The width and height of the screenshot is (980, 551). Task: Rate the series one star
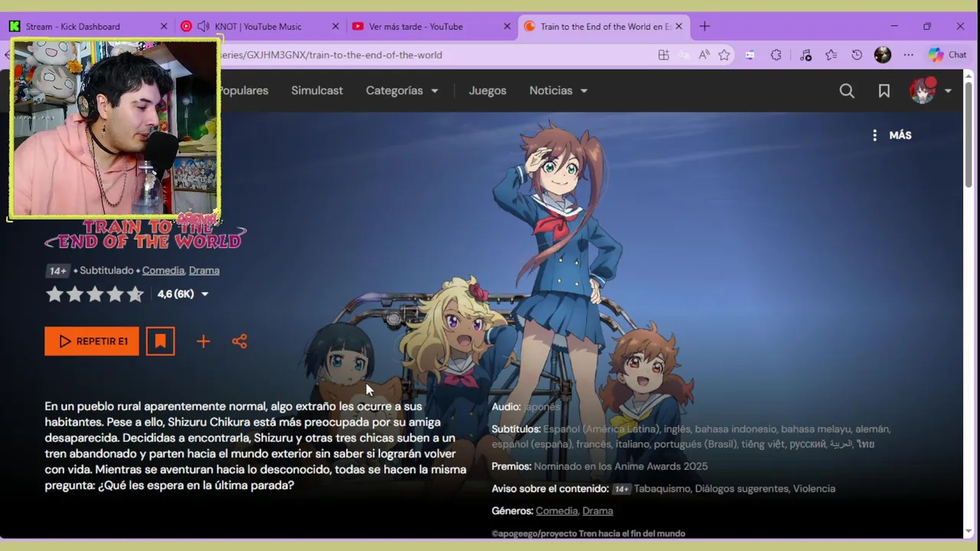tap(54, 294)
